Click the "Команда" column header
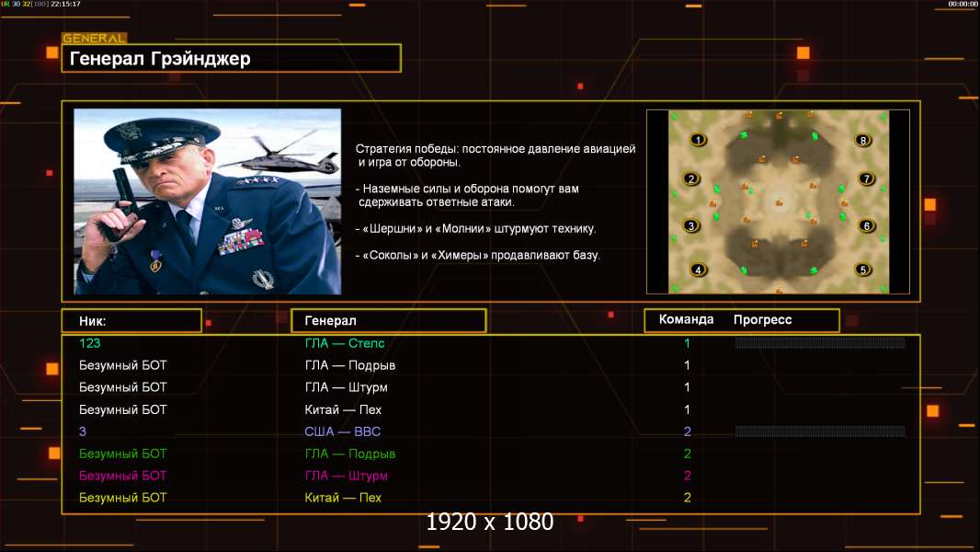 [686, 319]
